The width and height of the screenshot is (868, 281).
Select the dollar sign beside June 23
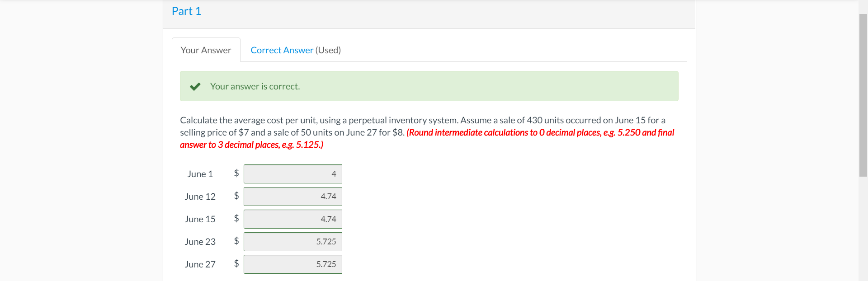pos(236,241)
